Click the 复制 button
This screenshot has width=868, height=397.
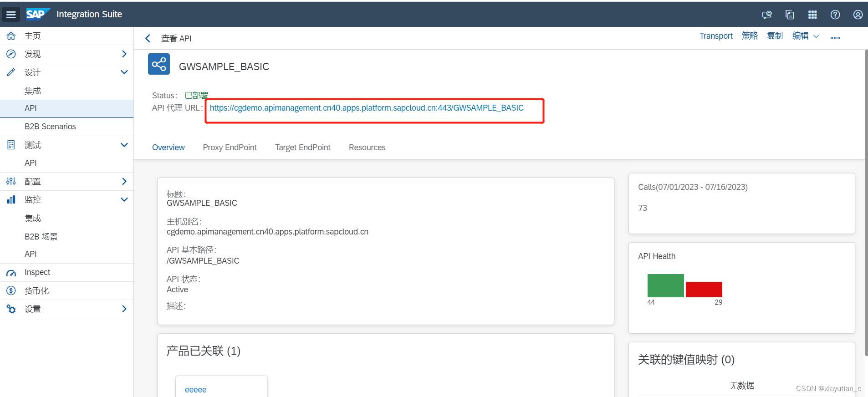(x=775, y=36)
